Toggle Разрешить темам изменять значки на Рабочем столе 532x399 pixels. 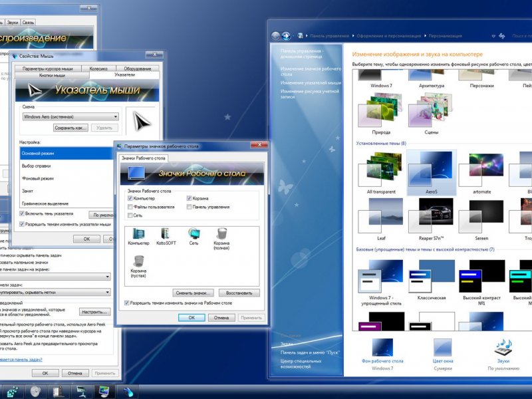(x=126, y=303)
